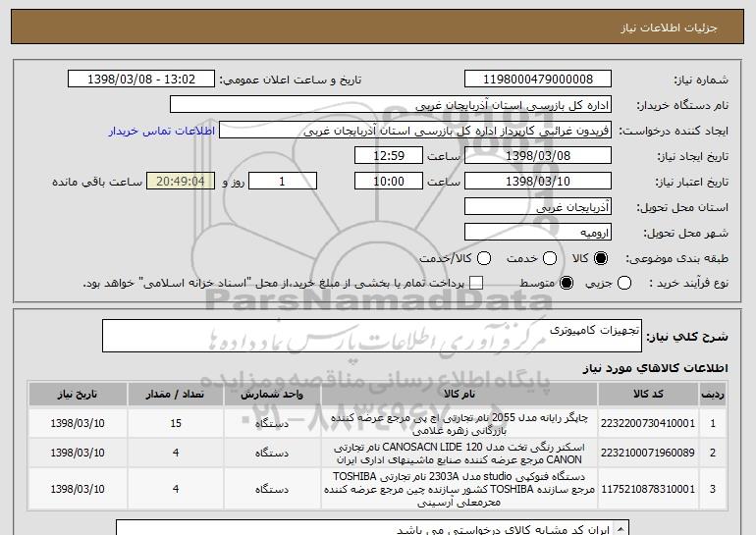756x535 pixels.
Task: Select the خدمت radio button
Action: tap(550, 258)
